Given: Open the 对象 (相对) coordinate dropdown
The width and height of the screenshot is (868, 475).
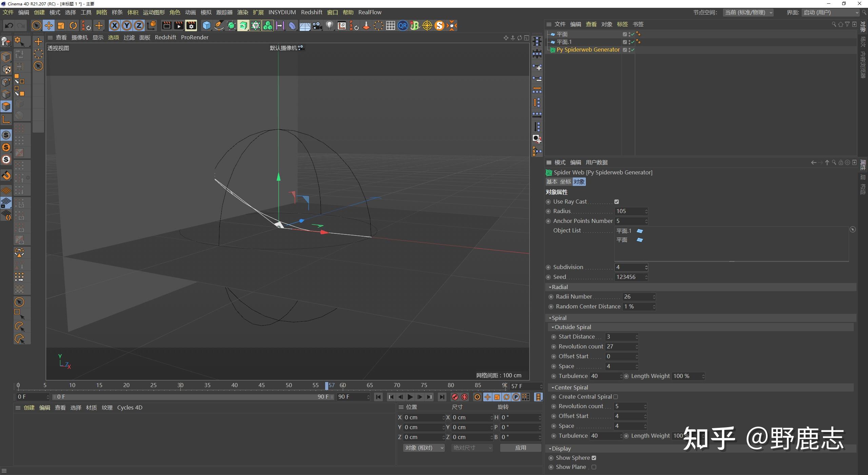Looking at the screenshot, I should point(423,448).
